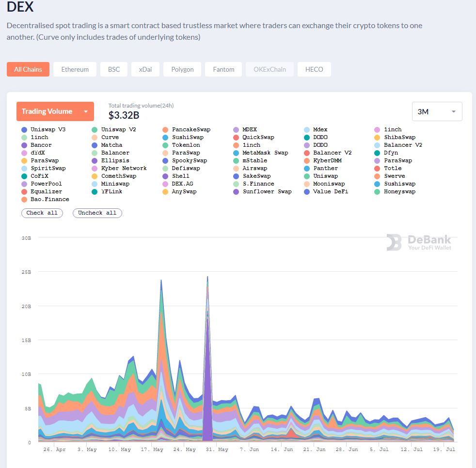Hide the QuickSwap series
This screenshot has height=468, width=476.
[254, 138]
